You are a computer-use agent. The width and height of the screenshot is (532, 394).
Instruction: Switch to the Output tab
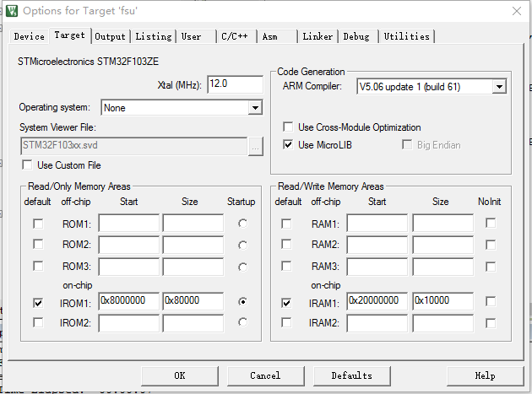(111, 36)
